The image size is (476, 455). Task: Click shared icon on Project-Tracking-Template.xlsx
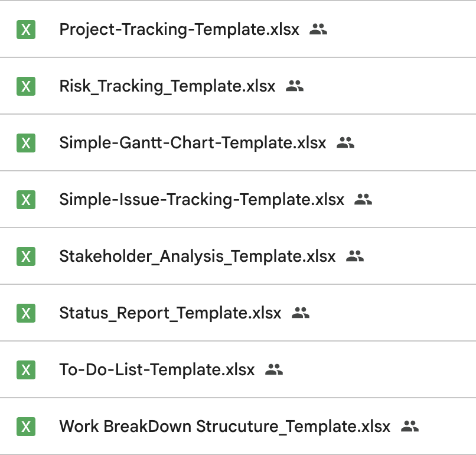(x=318, y=30)
